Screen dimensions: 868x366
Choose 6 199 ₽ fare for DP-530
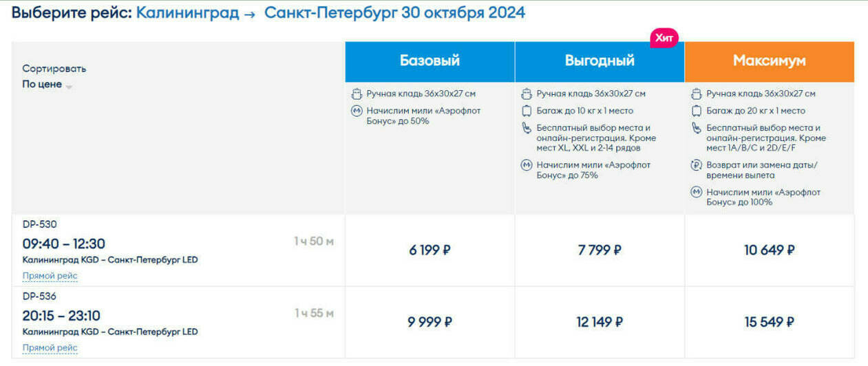430,250
